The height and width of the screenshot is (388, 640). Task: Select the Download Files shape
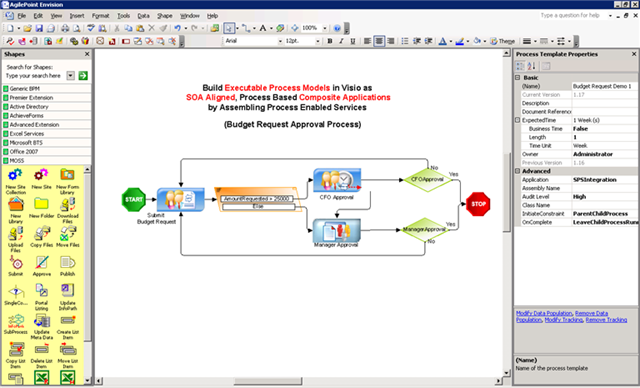click(x=67, y=210)
